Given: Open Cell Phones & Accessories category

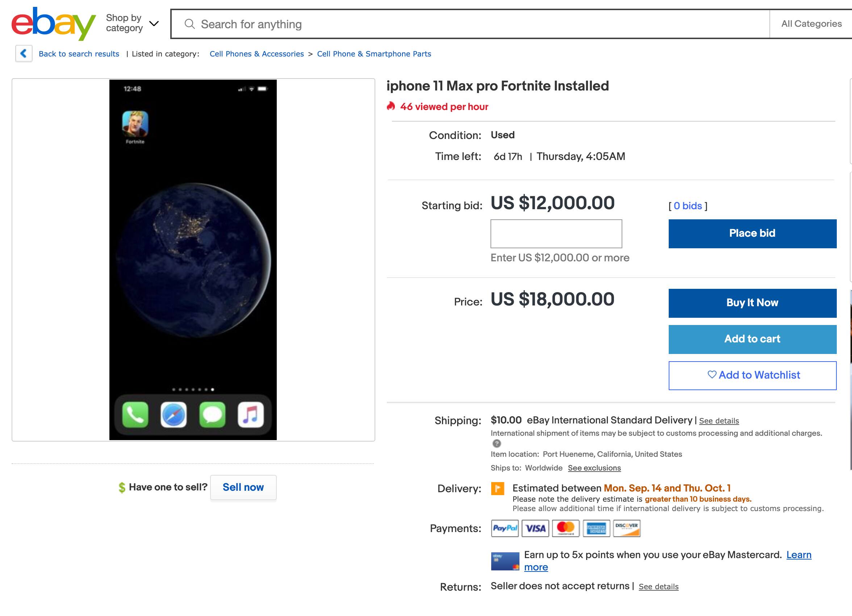Looking at the screenshot, I should pos(256,54).
